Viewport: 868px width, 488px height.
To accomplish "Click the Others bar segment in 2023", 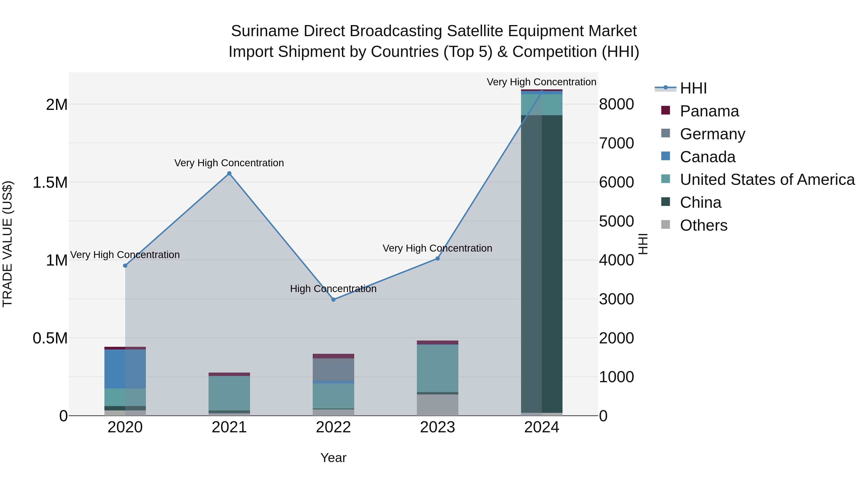I will tap(437, 405).
